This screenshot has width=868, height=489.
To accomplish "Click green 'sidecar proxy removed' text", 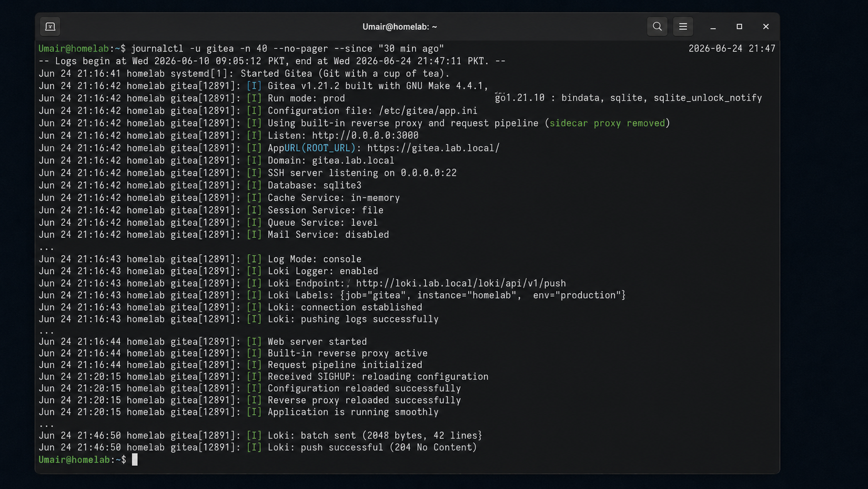I will click(x=607, y=123).
